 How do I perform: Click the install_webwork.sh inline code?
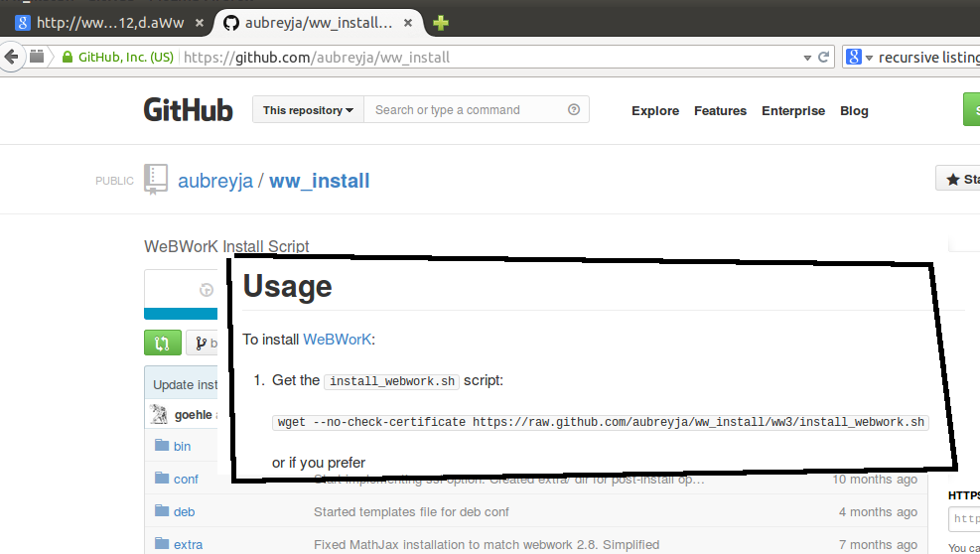click(x=392, y=381)
